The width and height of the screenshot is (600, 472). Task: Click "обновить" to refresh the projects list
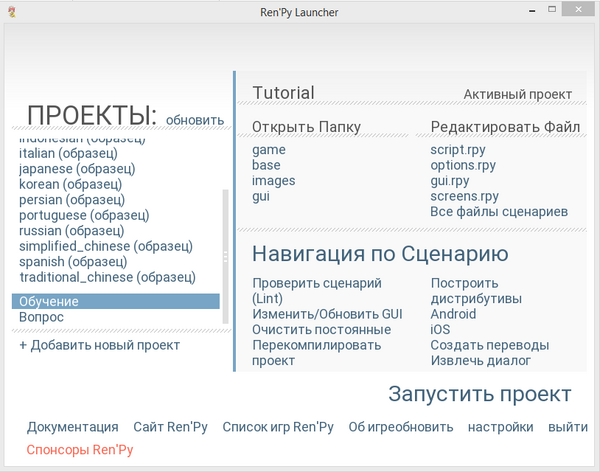(195, 120)
